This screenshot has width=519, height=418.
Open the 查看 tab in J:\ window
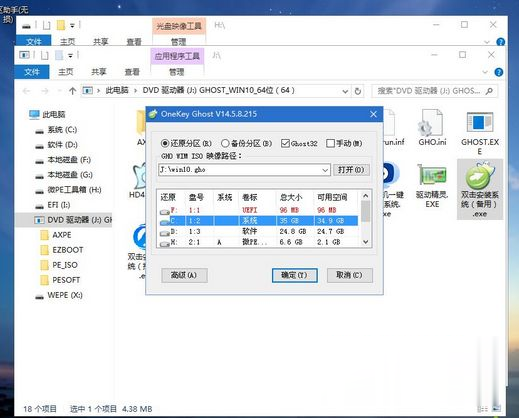pyautogui.click(x=132, y=72)
